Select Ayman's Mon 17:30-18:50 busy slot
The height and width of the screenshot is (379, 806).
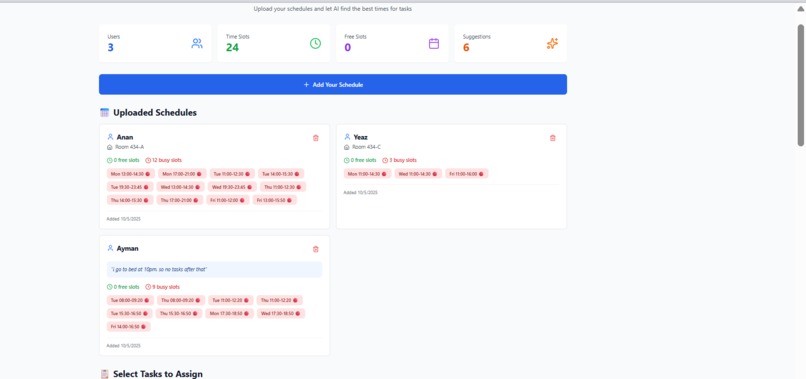(229, 313)
